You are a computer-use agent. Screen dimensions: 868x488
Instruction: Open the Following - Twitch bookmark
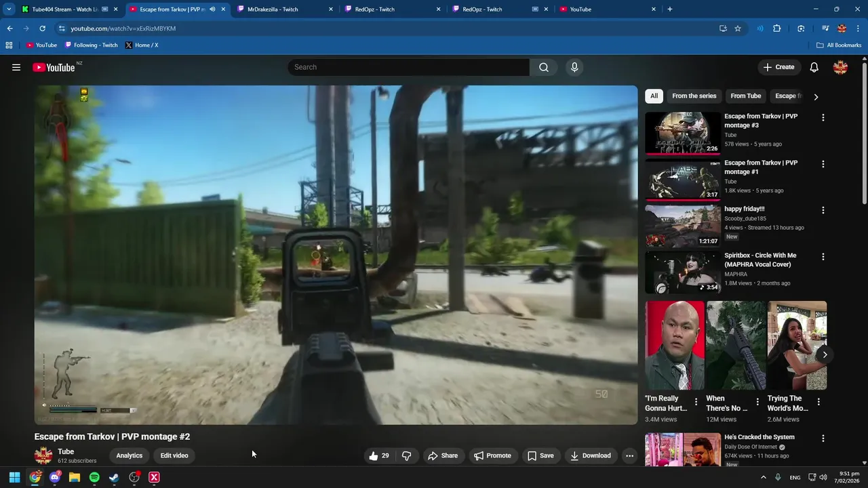point(91,45)
